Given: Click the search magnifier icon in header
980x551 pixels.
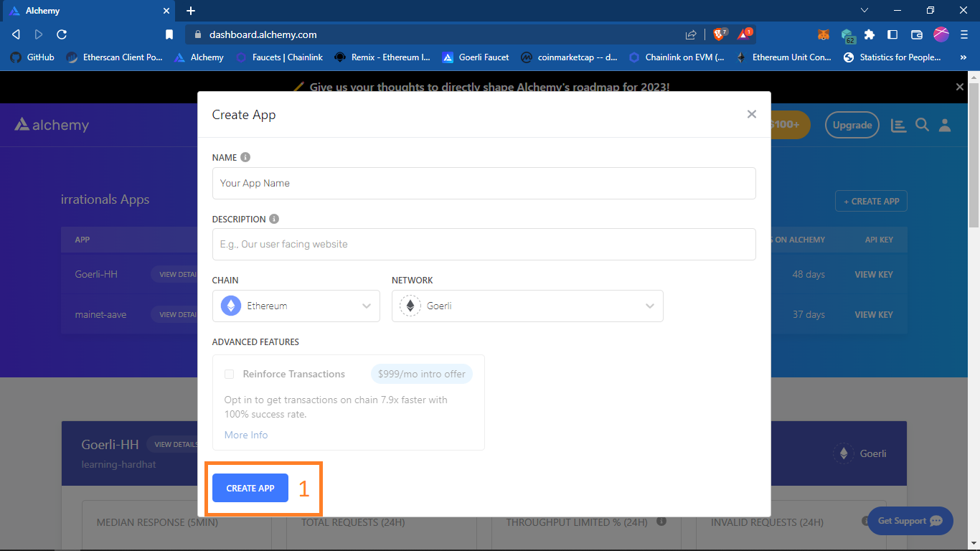Looking at the screenshot, I should 923,125.
